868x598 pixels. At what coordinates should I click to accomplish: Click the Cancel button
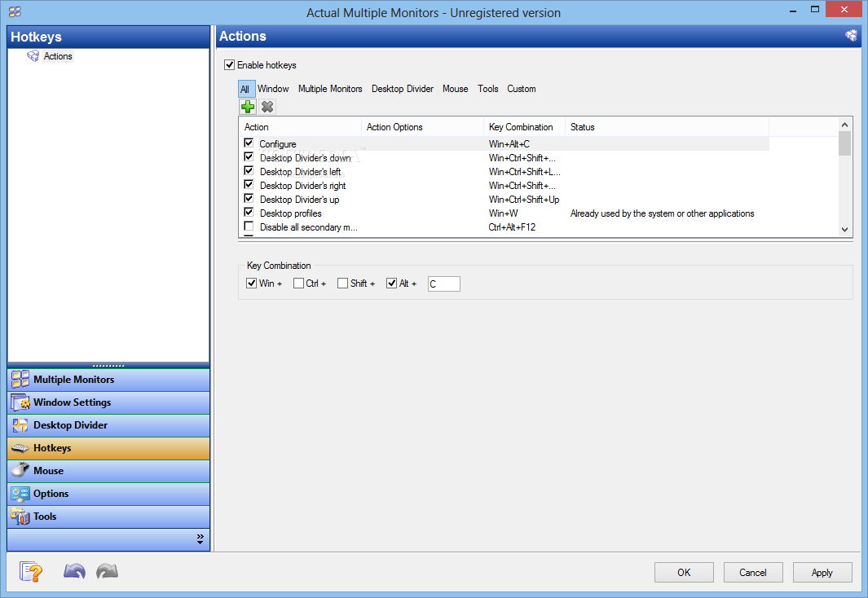753,573
